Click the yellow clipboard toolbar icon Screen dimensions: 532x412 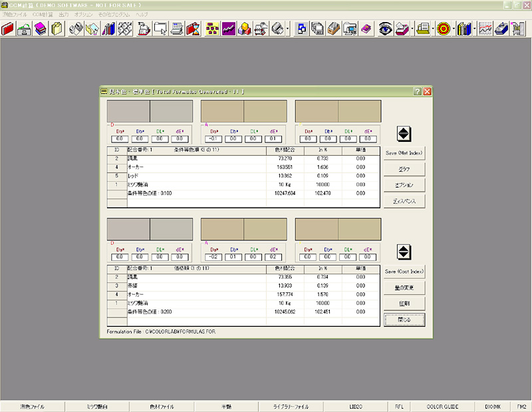pos(57,29)
